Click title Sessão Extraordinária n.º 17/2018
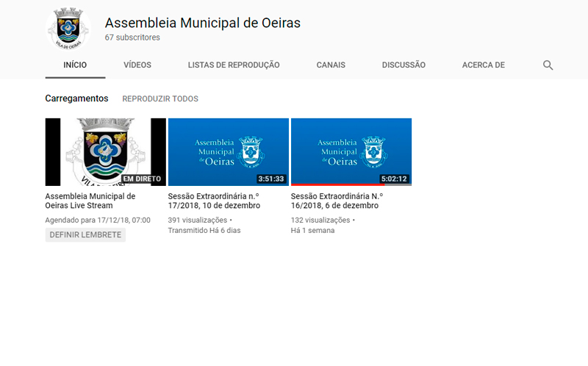Screen dimensions: 588x366 (214, 201)
